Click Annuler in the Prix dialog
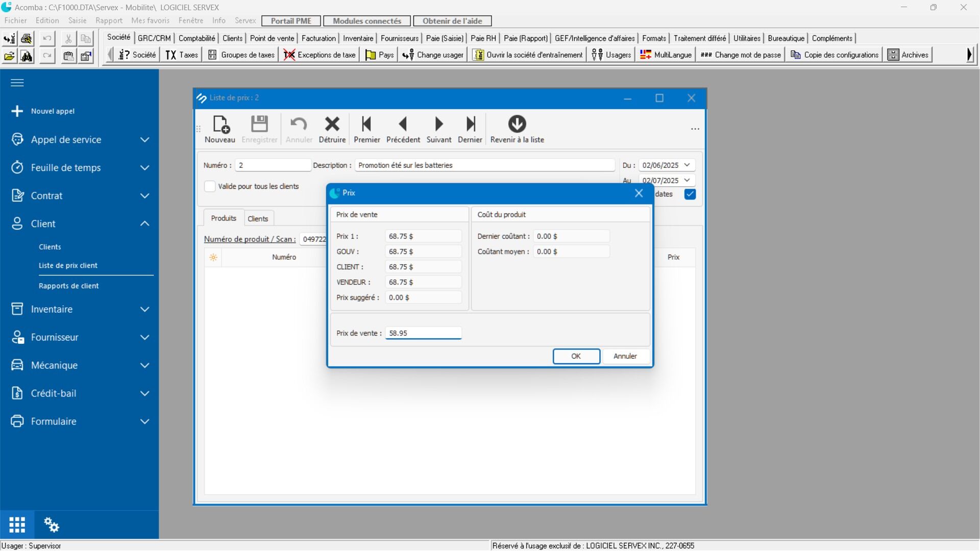This screenshot has height=551, width=980. (625, 356)
